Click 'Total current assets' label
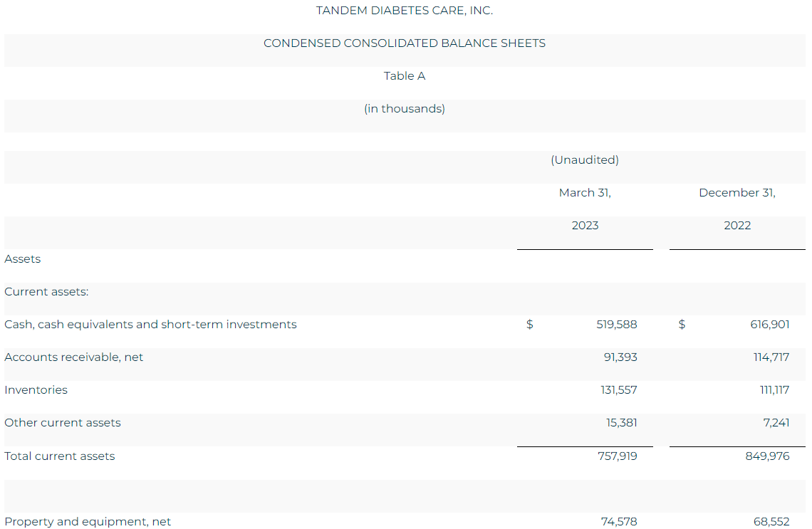Image resolution: width=812 pixels, height=529 pixels. pos(60,456)
